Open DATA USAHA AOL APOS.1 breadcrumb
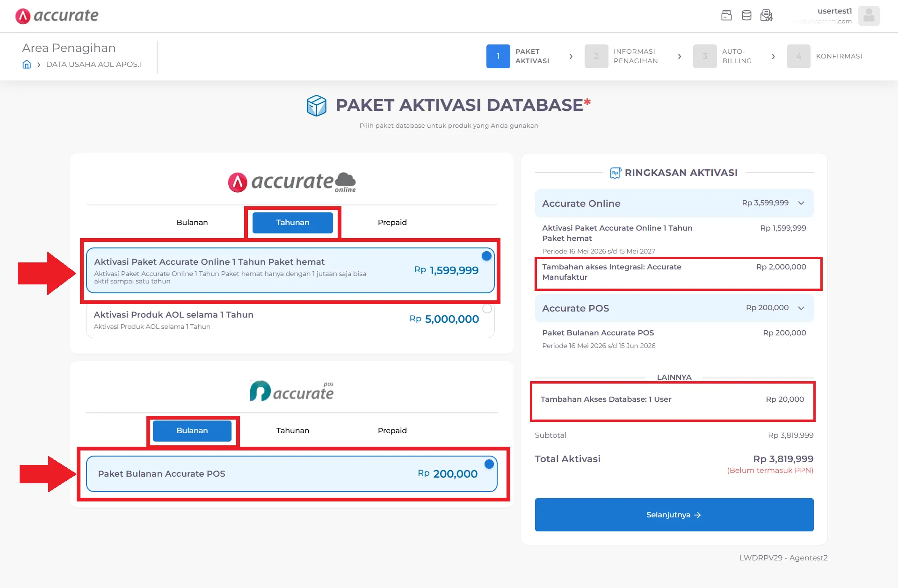Viewport: 898px width, 588px height. pos(94,65)
